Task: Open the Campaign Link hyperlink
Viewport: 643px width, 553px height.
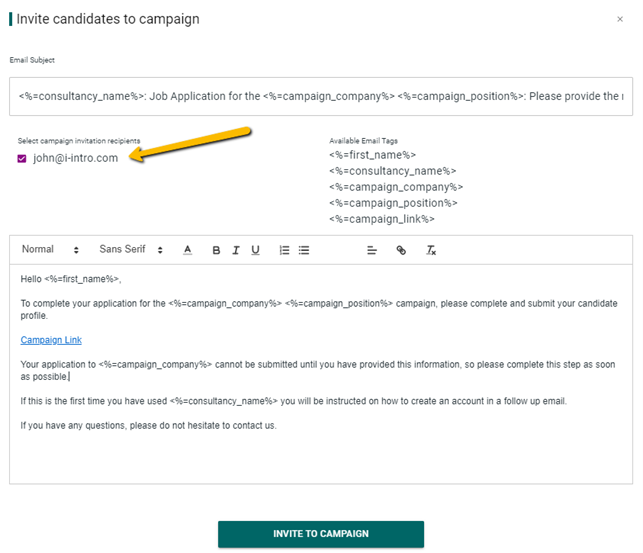Action: pos(51,340)
